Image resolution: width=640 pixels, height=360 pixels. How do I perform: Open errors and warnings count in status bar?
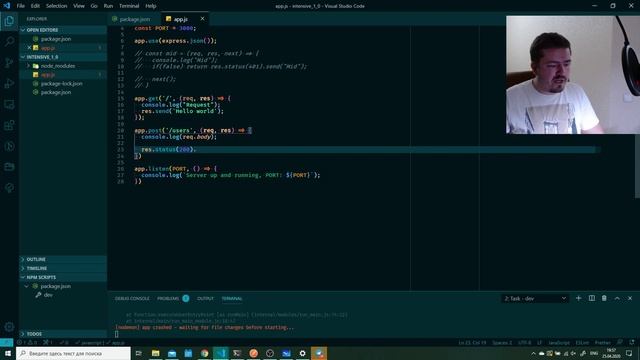click(27, 342)
